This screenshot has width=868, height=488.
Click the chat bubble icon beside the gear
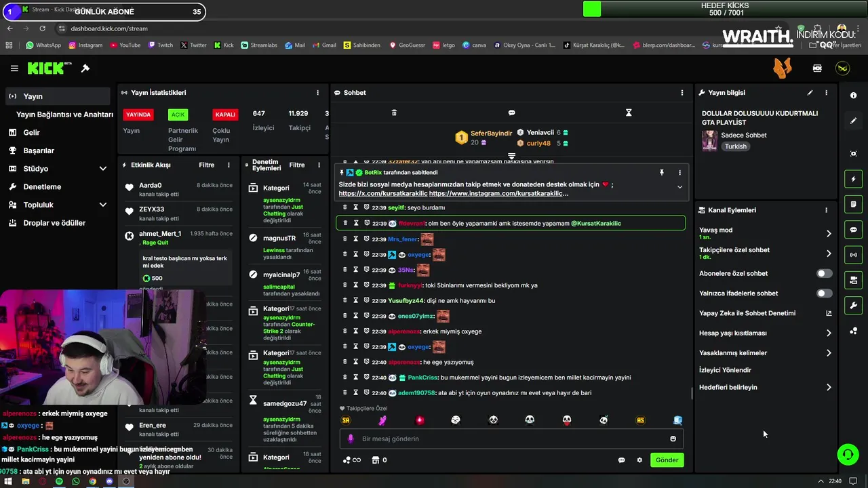621,460
